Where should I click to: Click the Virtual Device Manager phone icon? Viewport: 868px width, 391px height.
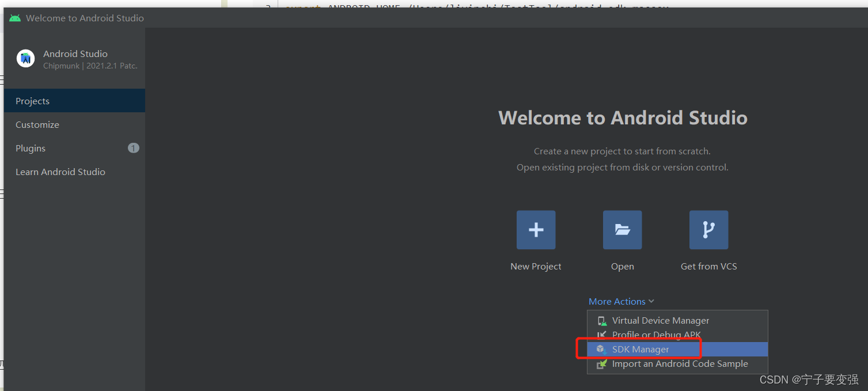tap(602, 320)
